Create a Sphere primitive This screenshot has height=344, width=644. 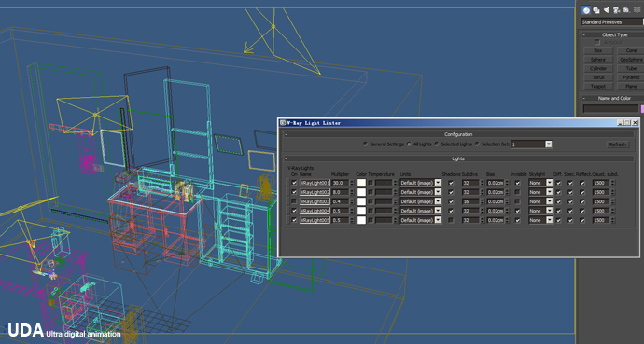click(598, 60)
